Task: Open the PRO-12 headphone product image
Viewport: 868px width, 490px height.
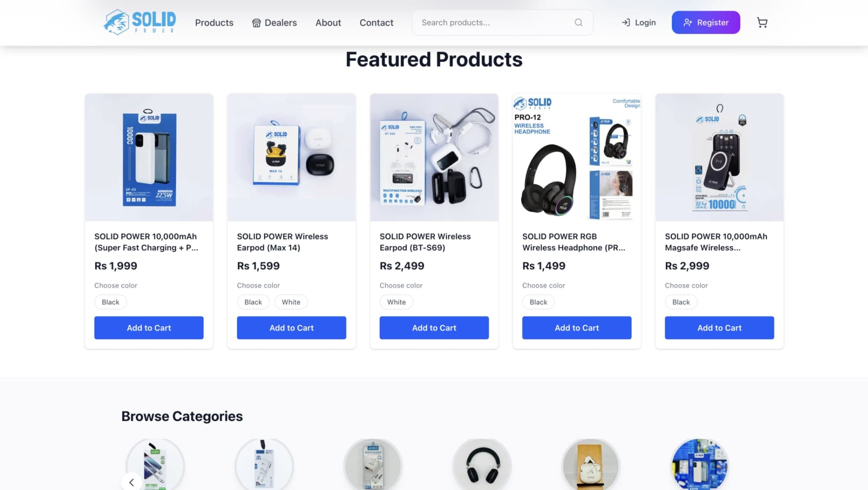Action: tap(577, 157)
